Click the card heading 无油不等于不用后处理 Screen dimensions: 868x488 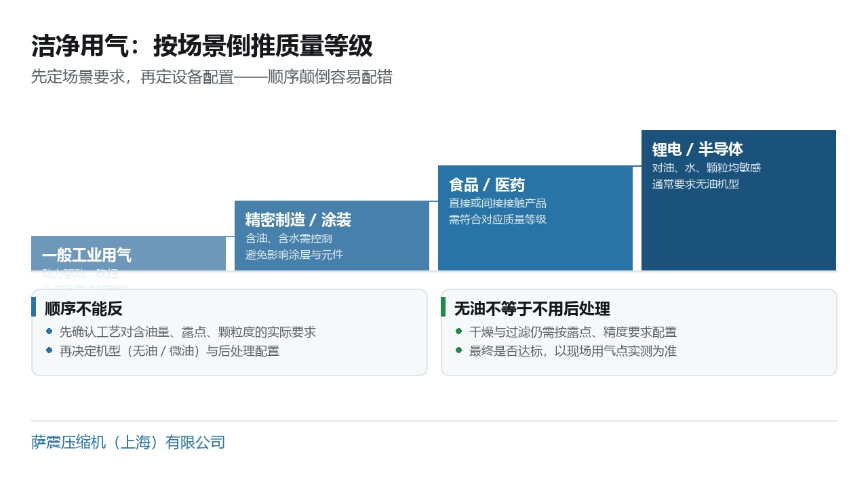532,309
